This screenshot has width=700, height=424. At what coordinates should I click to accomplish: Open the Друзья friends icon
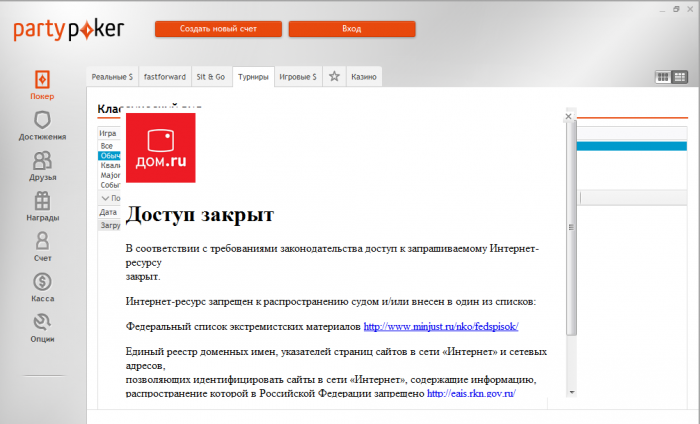point(42,160)
